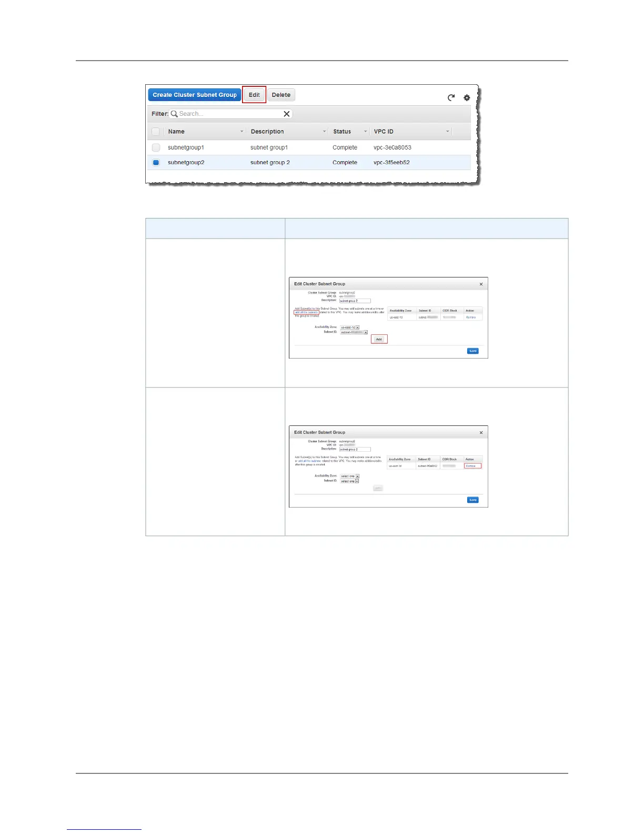
Task: Click the Complete status of subnetgroup1
Action: coord(345,147)
